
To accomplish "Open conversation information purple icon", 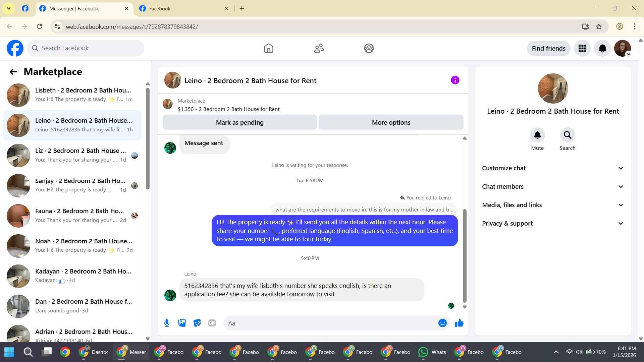I will (455, 80).
